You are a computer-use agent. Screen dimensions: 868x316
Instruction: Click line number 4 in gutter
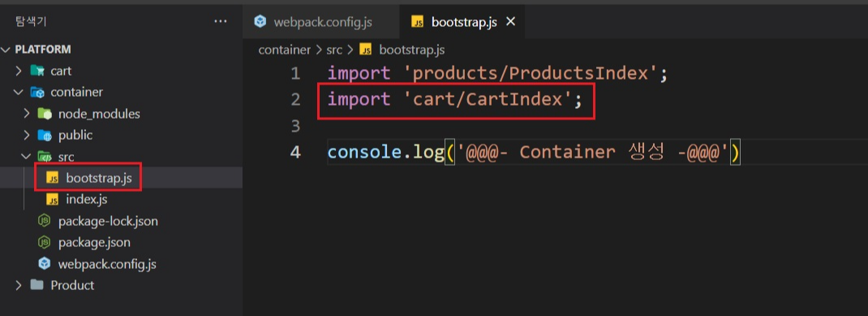point(295,152)
